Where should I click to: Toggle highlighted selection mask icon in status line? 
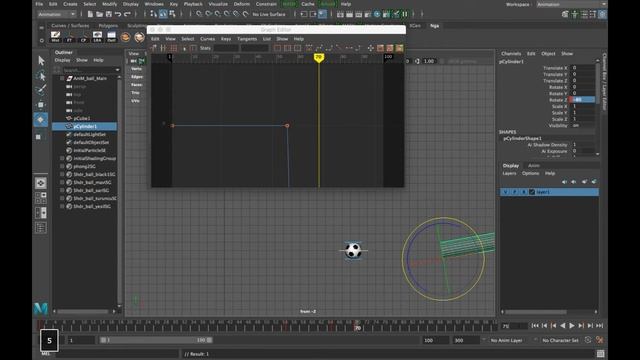click(x=163, y=14)
